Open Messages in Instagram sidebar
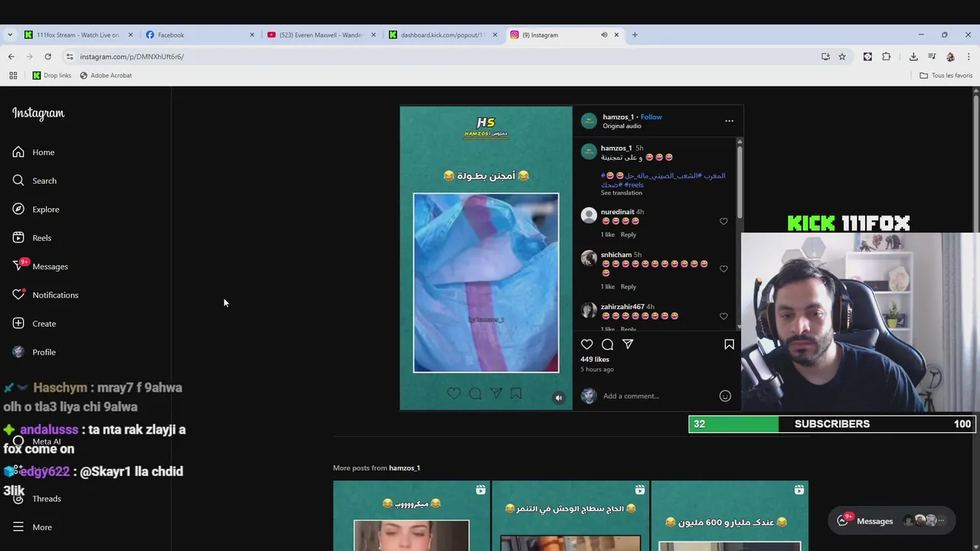This screenshot has height=551, width=980. [41, 266]
